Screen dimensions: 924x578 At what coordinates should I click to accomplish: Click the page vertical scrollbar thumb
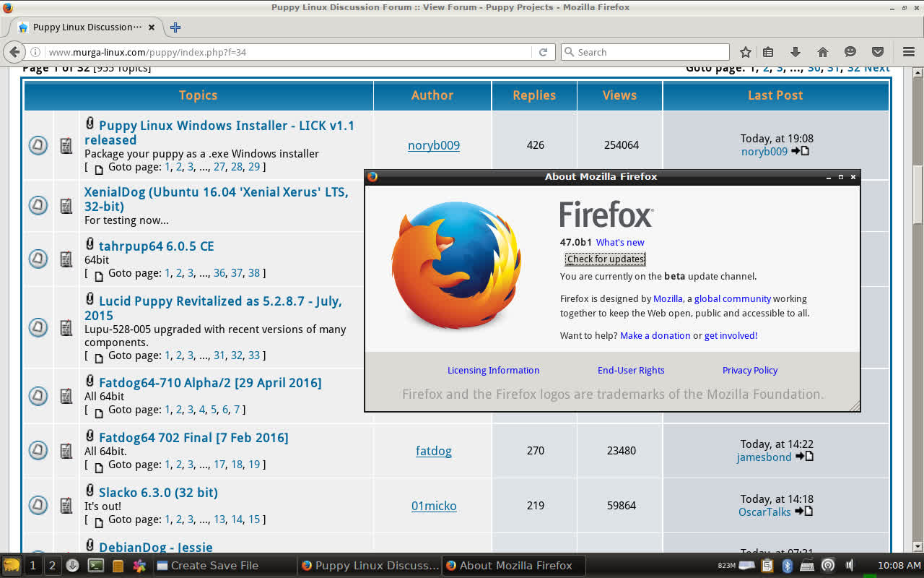coord(918,194)
